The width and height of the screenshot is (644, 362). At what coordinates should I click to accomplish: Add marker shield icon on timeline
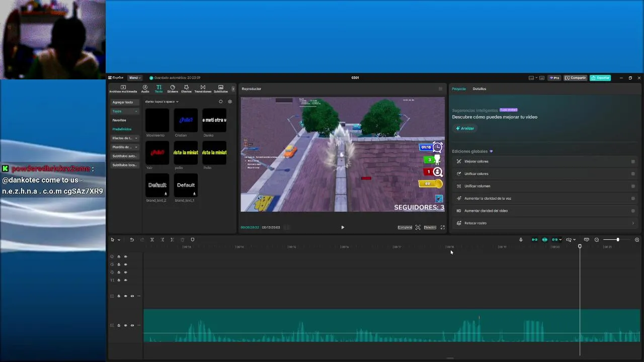coord(192,240)
